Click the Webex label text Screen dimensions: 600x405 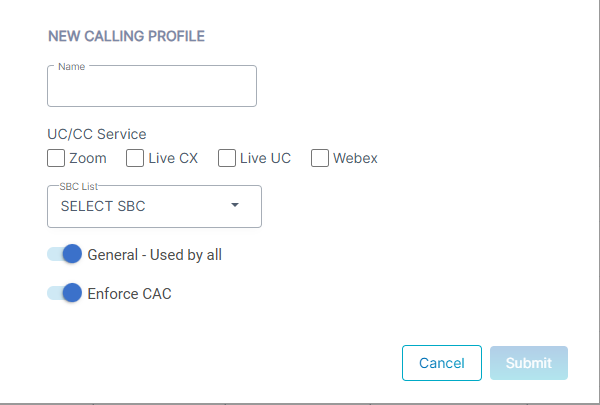pos(355,158)
